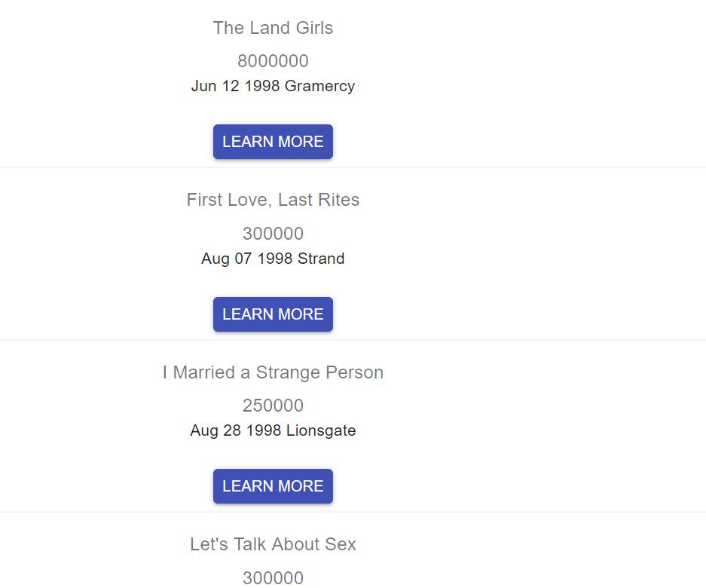Click the Strand distributor name
706x588 pixels.
[x=321, y=259]
